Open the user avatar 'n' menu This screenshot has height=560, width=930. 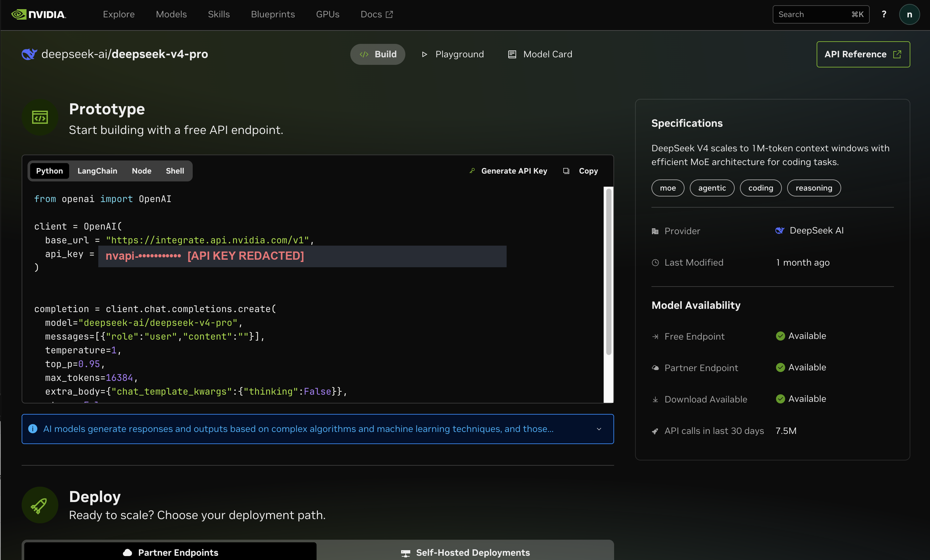[x=909, y=14]
